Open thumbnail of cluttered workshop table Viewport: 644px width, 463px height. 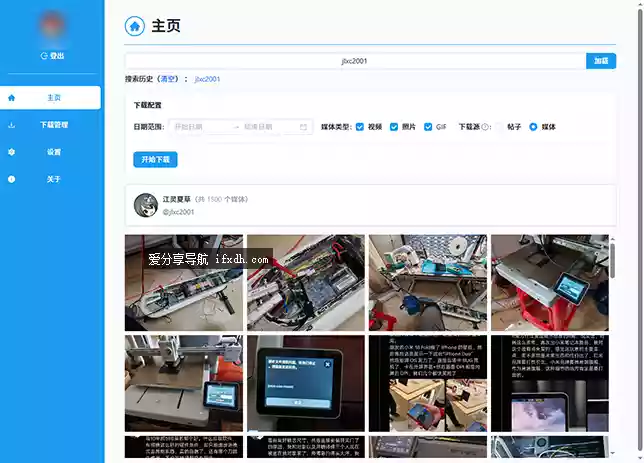click(428, 283)
